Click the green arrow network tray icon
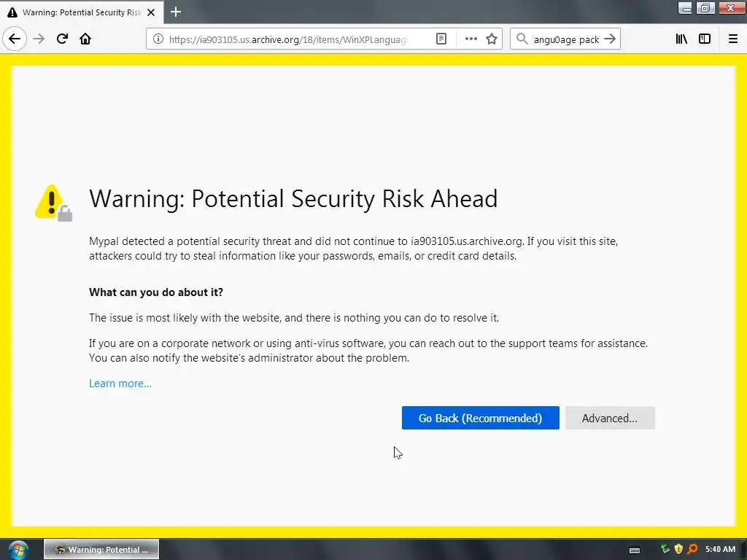This screenshot has height=560, width=747. pos(665,549)
